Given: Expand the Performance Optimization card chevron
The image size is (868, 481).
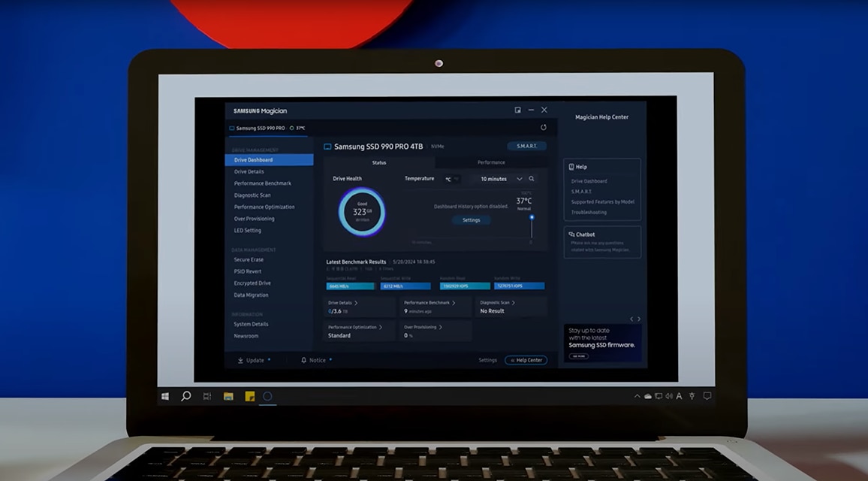Looking at the screenshot, I should pyautogui.click(x=380, y=328).
